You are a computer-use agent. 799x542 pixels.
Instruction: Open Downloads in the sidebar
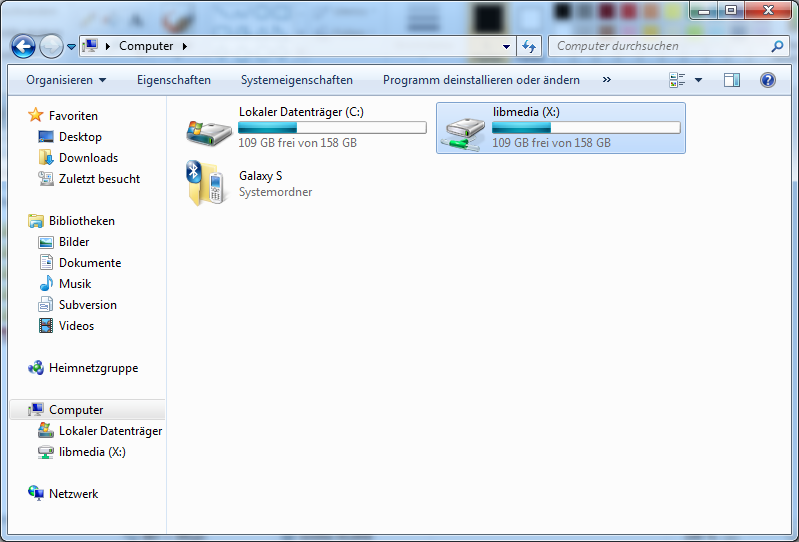point(88,157)
